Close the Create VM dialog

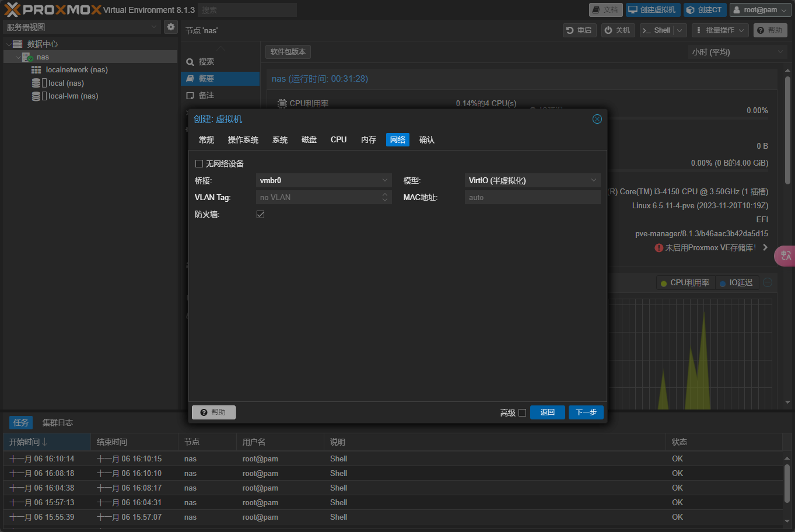597,119
